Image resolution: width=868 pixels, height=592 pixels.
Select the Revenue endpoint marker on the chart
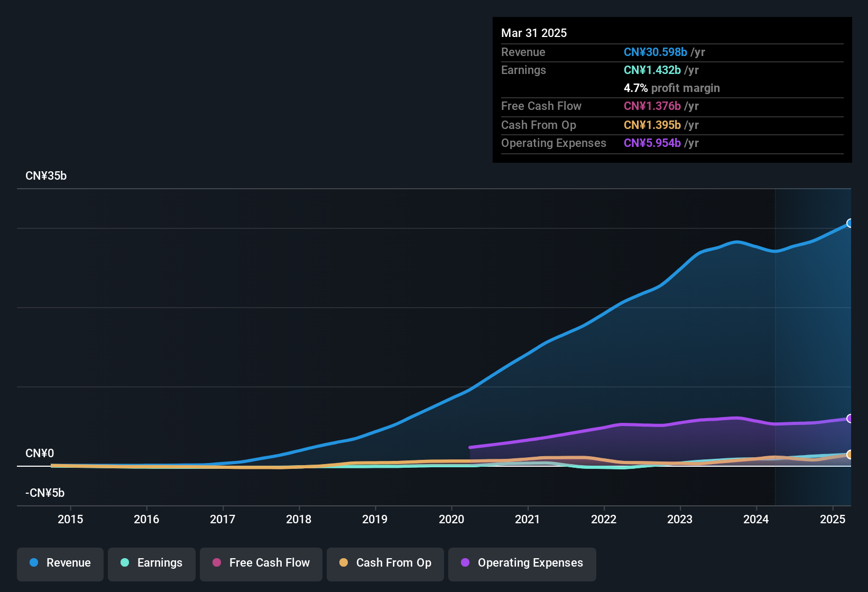pyautogui.click(x=849, y=224)
